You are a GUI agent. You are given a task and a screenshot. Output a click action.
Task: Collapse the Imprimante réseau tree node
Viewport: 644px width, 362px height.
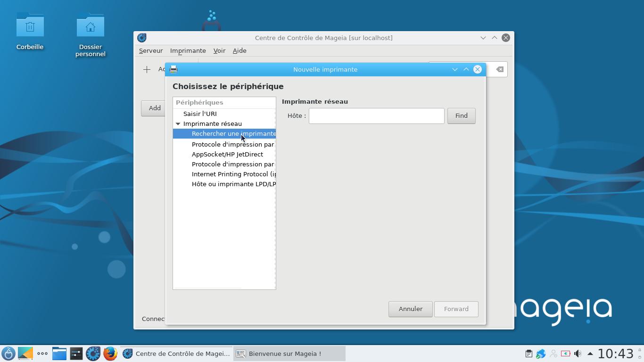pyautogui.click(x=178, y=123)
